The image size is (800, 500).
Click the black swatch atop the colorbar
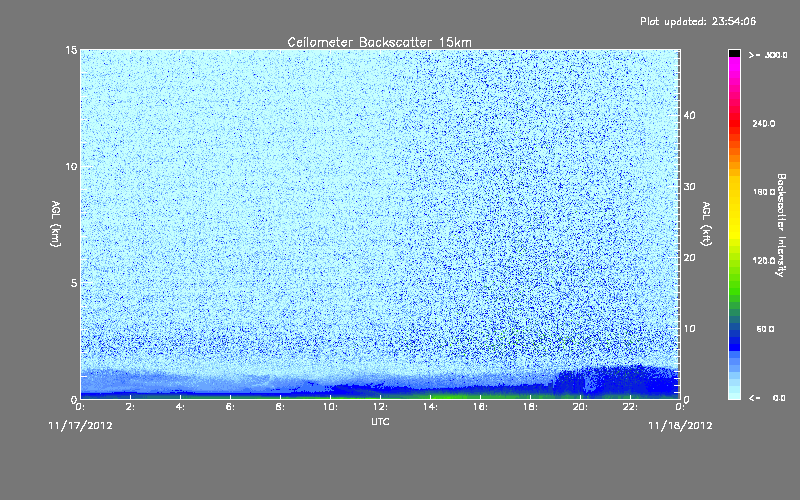734,53
